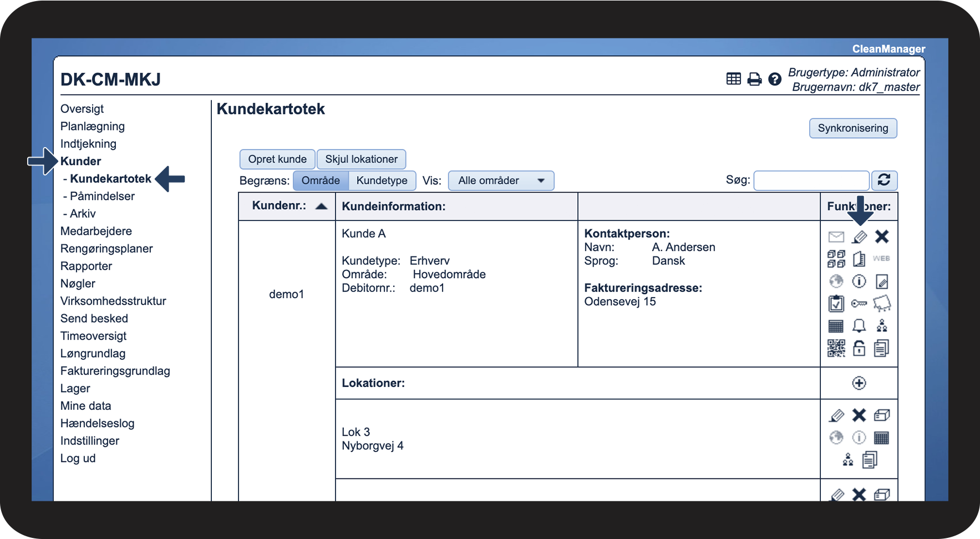980x539 pixels.
Task: Click the Søg search field
Action: coord(811,180)
